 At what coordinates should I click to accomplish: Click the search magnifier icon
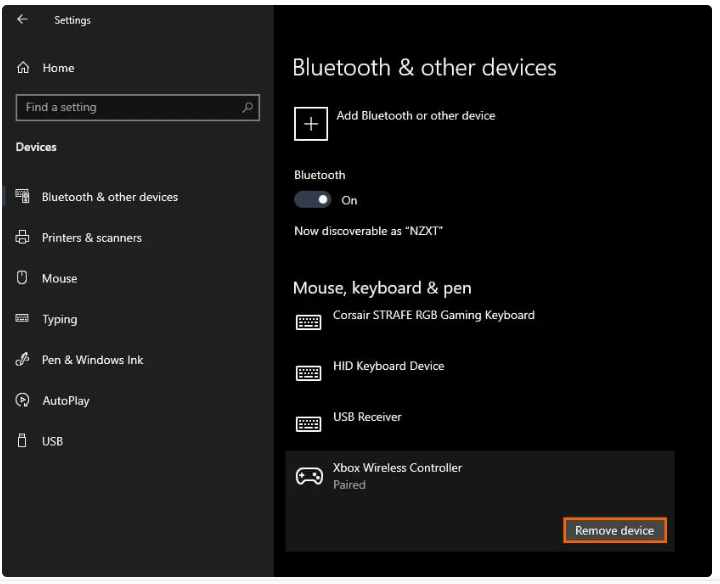tap(248, 107)
